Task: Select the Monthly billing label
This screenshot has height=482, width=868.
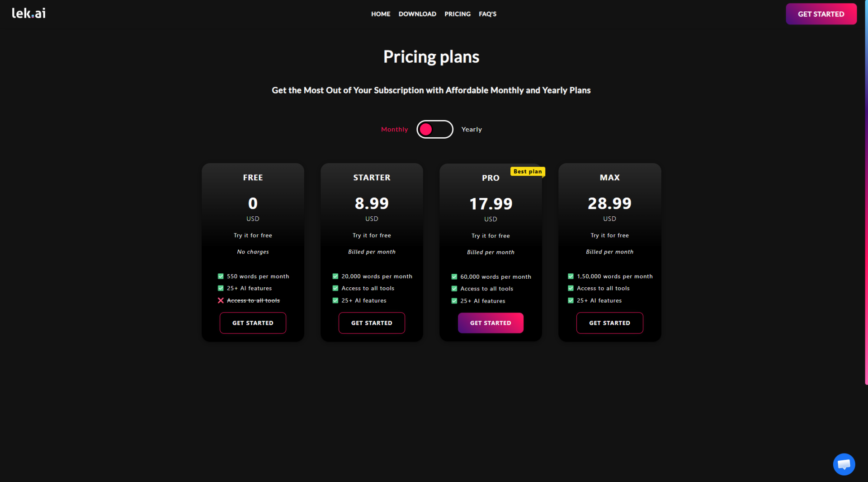Action: click(x=394, y=129)
